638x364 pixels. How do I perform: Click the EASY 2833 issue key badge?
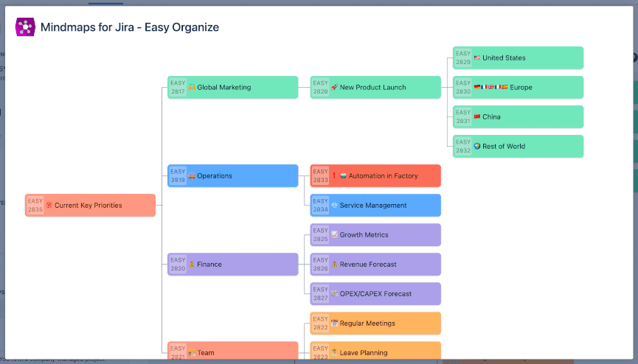click(x=320, y=175)
